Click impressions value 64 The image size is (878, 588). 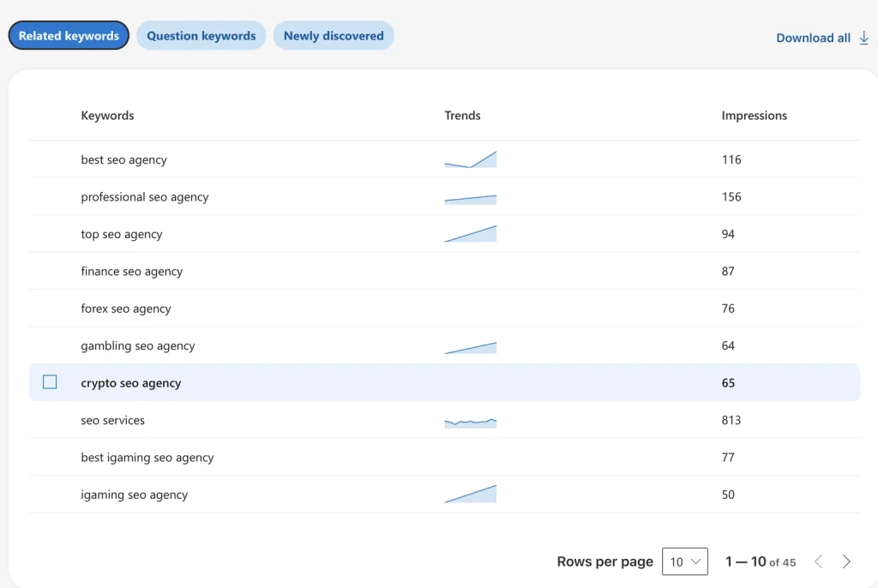728,345
